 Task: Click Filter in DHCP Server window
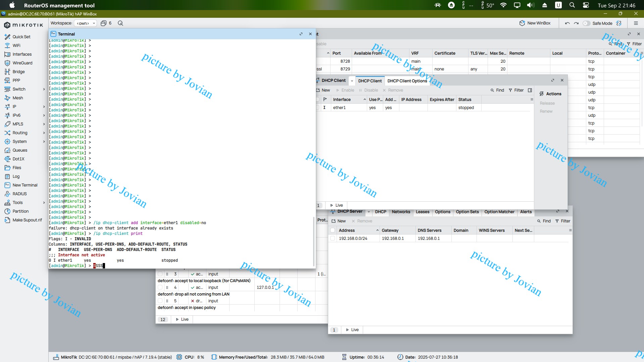563,221
